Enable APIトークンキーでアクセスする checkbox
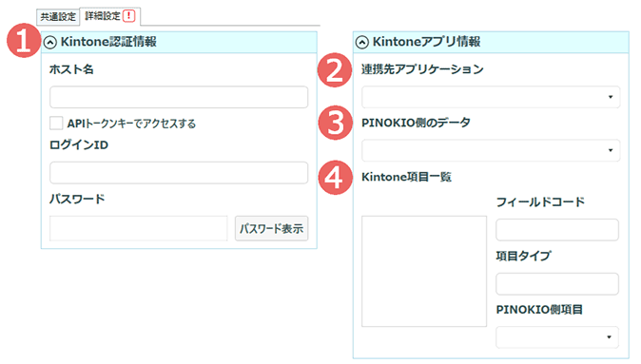 coord(56,123)
